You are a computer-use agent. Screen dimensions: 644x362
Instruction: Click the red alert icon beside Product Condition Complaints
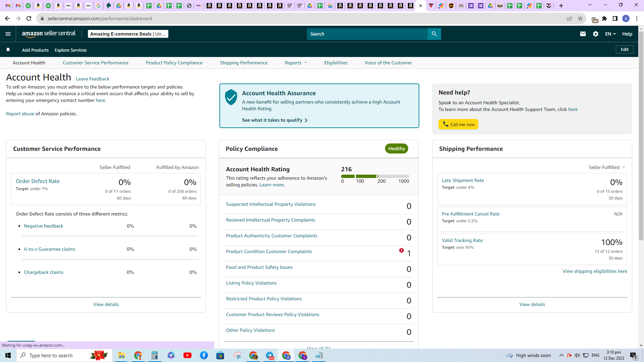pos(401,250)
